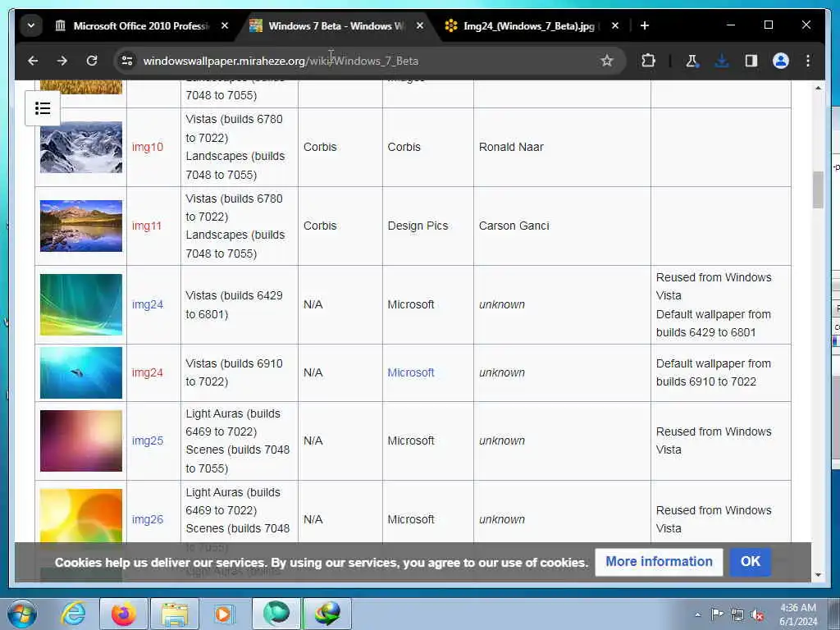The image size is (840, 630).
Task: Click the scrollbar up arrow
Action: tap(818, 88)
